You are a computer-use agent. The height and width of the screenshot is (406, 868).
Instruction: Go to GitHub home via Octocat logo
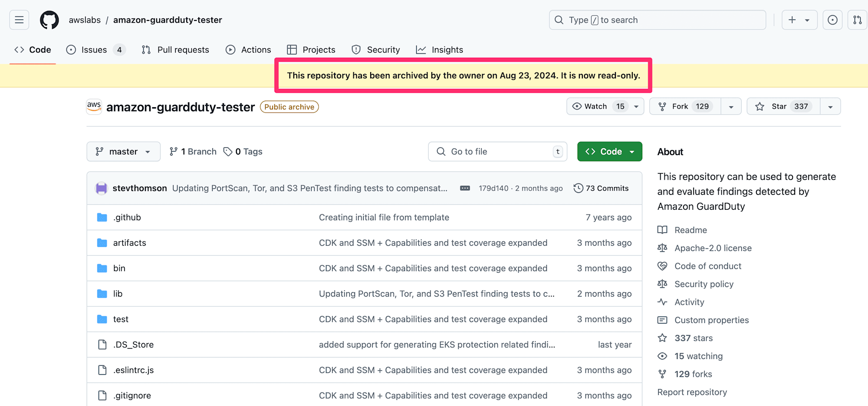pyautogui.click(x=49, y=20)
